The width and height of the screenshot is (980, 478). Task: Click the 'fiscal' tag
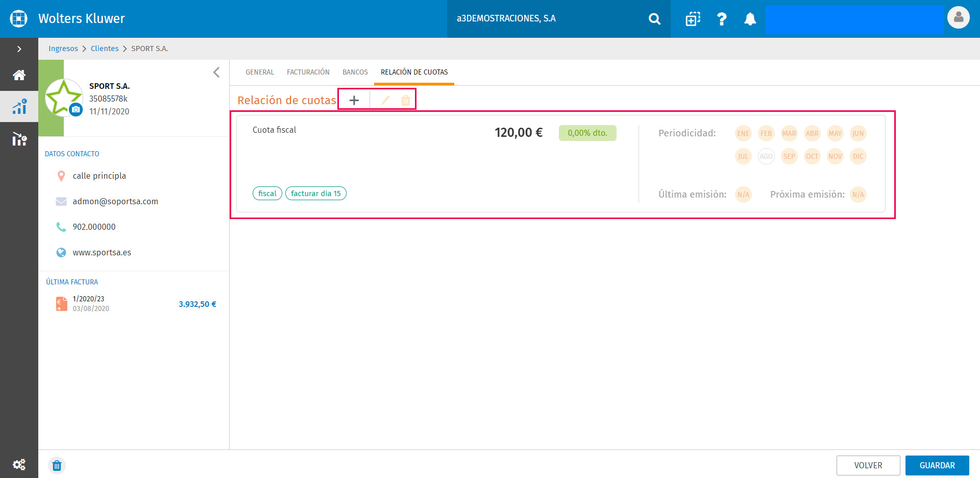point(267,194)
